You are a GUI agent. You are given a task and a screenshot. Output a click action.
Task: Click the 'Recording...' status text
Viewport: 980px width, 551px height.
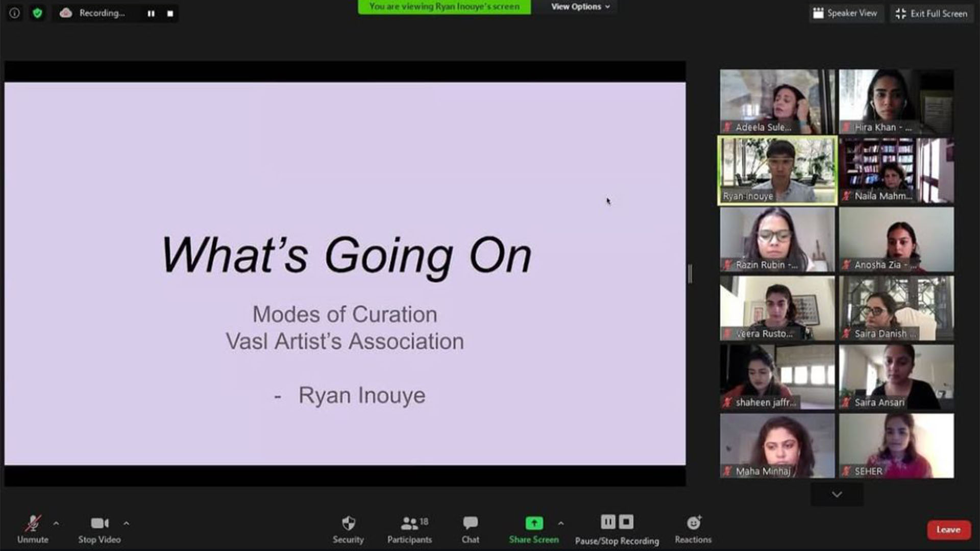click(102, 13)
